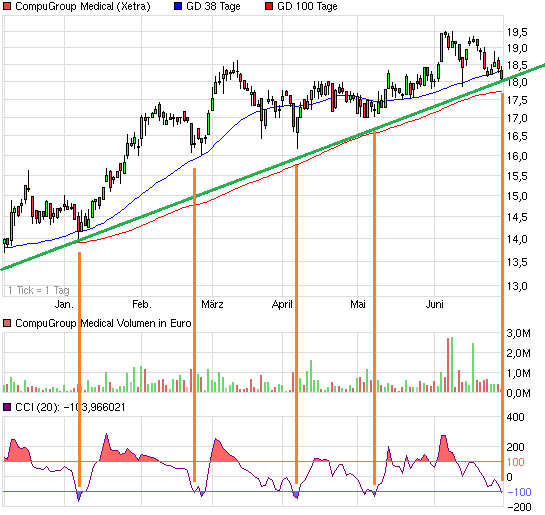Image resolution: width=545 pixels, height=515 pixels.
Task: Click the red 100 CCI threshold label
Action: [515, 462]
